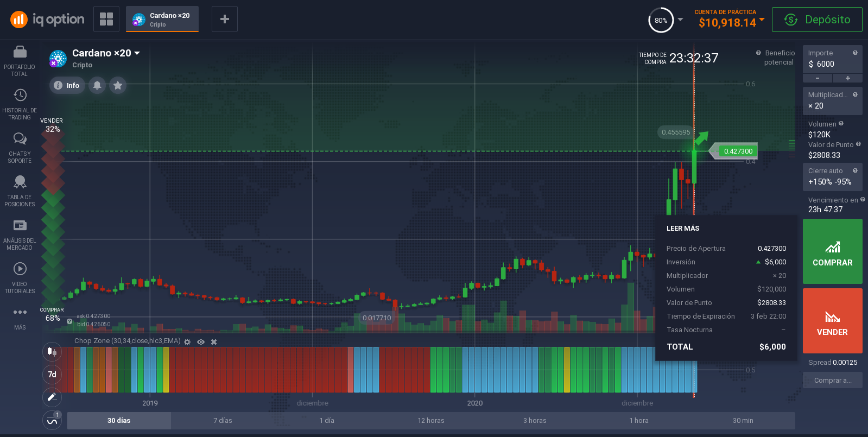Toggle Chop Zone indicator visibility eye
Screen dimensions: 868x437
click(201, 342)
